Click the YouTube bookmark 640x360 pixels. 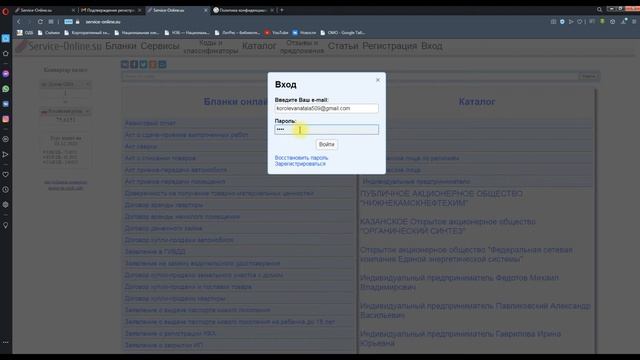pos(276,33)
